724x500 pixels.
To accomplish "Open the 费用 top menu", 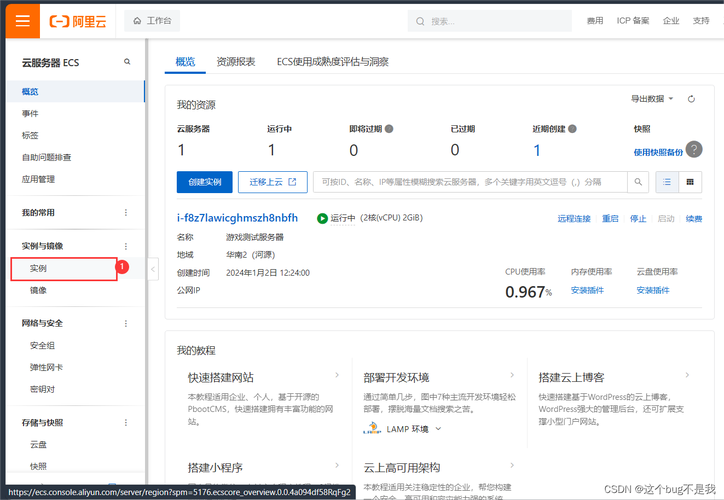I will tap(595, 21).
